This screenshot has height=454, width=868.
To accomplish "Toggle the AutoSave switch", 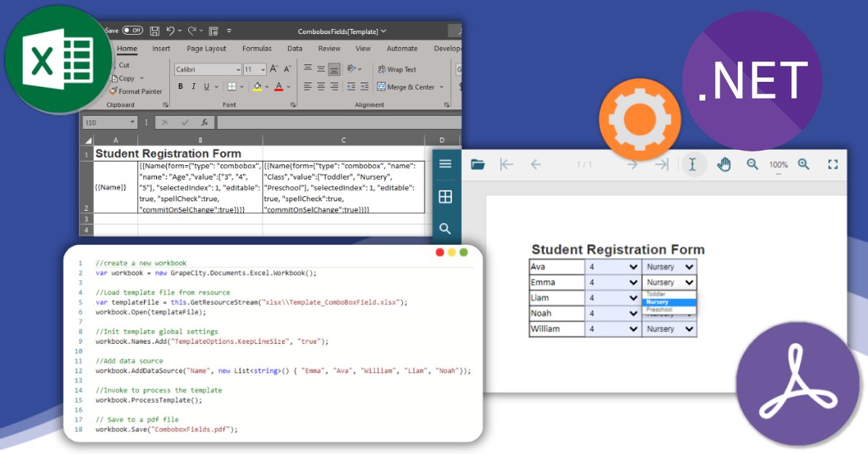I will point(132,30).
